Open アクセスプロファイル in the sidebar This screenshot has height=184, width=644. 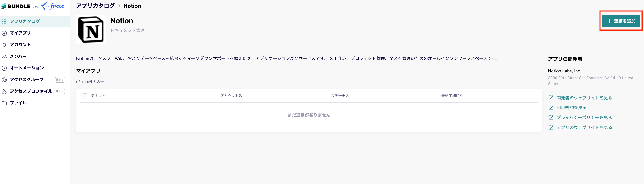click(35, 91)
